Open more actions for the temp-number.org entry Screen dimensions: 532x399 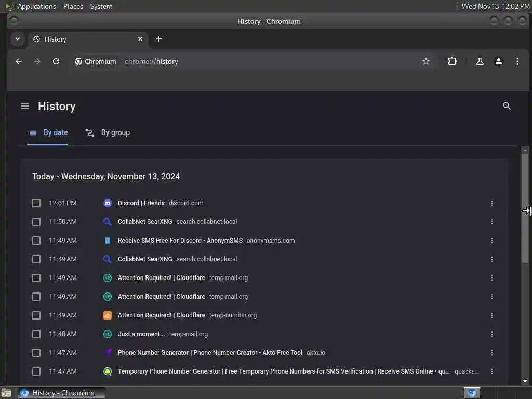tap(491, 315)
